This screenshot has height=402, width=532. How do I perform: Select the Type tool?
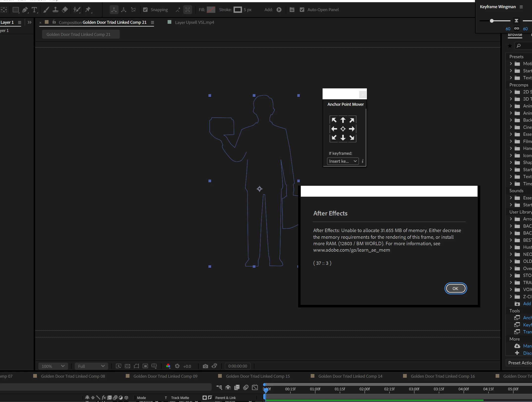(x=34, y=10)
